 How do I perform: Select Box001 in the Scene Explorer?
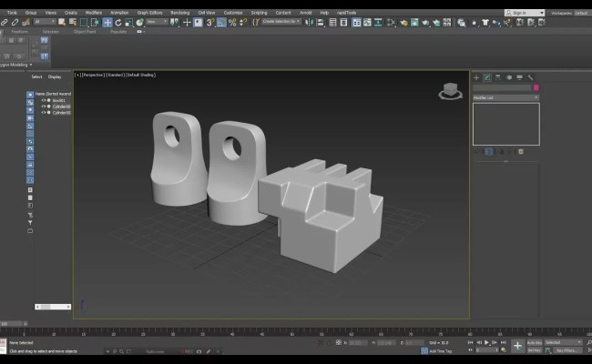coord(59,100)
